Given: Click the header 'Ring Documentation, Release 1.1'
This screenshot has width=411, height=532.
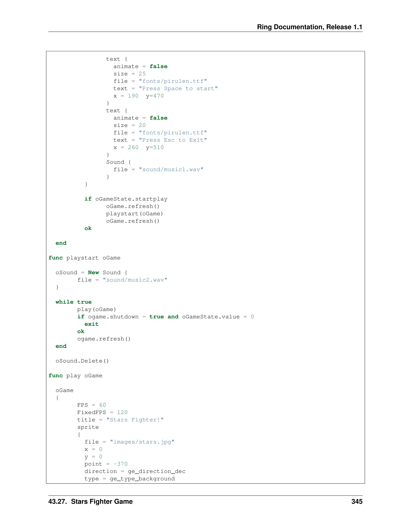Looking at the screenshot, I should [x=309, y=27].
